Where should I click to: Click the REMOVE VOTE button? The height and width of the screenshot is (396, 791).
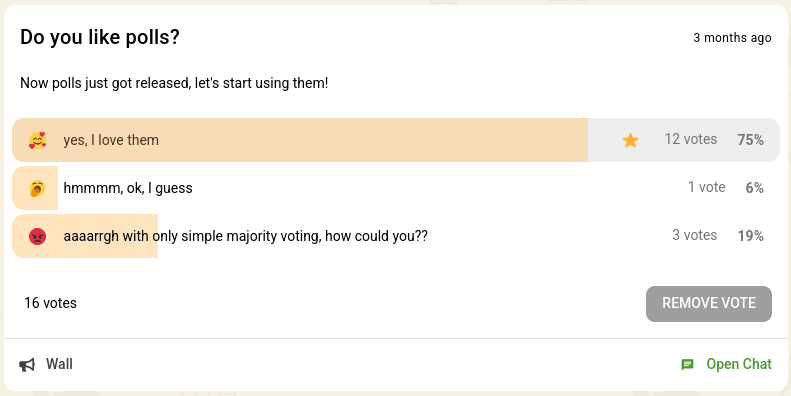(x=709, y=304)
